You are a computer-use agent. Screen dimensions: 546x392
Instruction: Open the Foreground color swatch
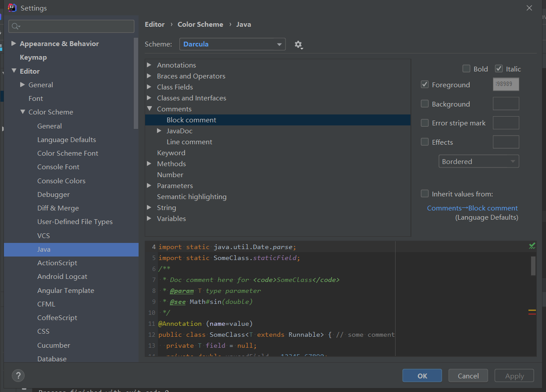tap(506, 85)
